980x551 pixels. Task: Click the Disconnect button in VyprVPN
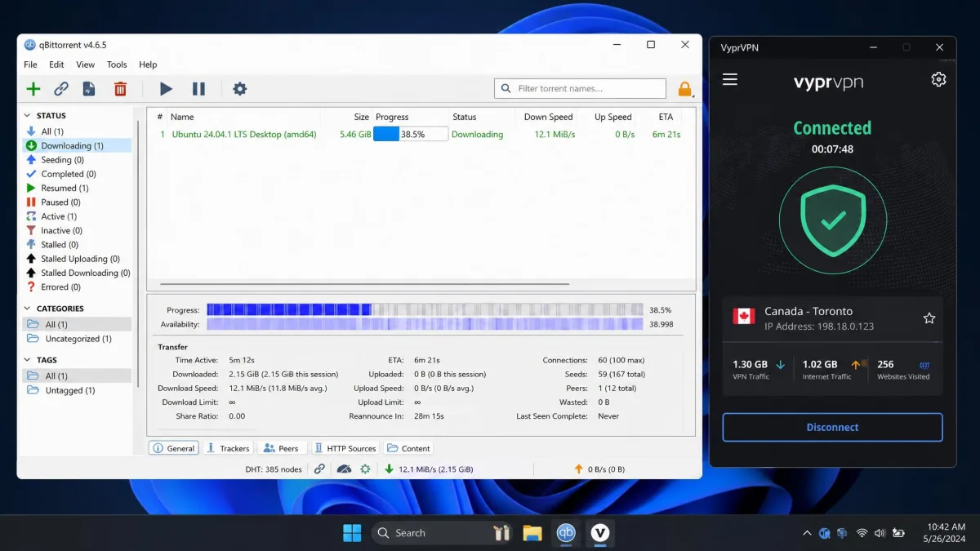click(x=832, y=427)
